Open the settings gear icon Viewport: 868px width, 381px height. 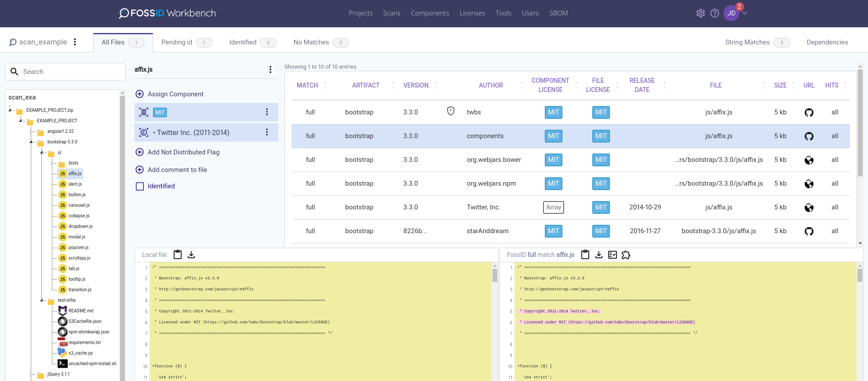[x=700, y=13]
